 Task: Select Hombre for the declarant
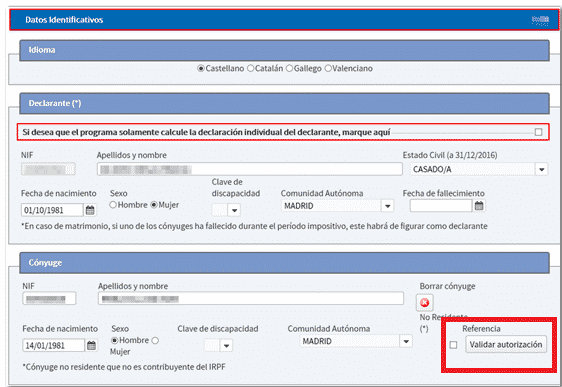113,205
